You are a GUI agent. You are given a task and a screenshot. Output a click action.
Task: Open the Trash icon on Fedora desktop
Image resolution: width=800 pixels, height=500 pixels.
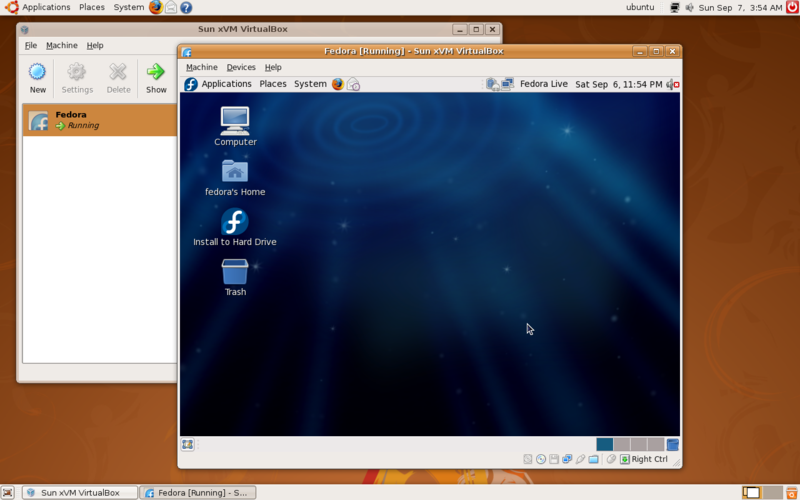click(x=235, y=278)
